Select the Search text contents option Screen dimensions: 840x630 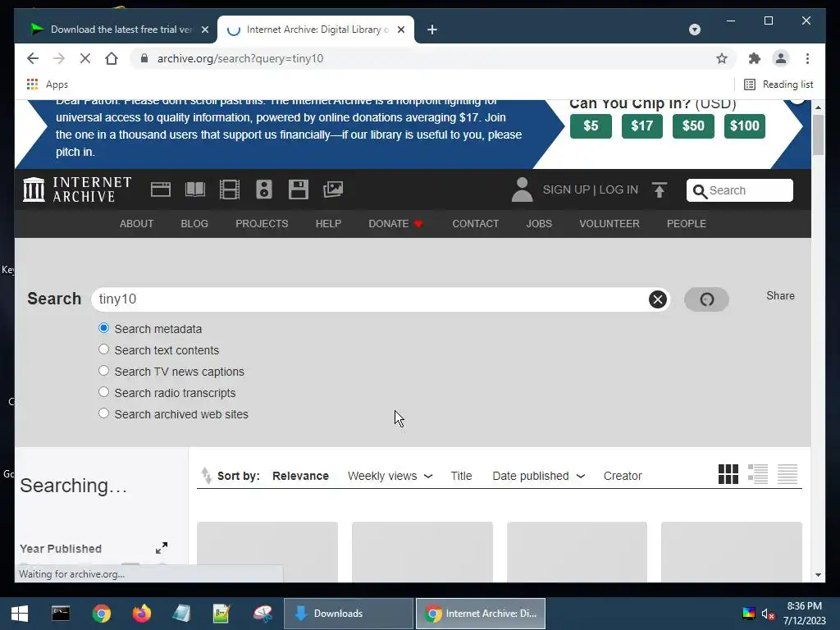[x=104, y=349]
